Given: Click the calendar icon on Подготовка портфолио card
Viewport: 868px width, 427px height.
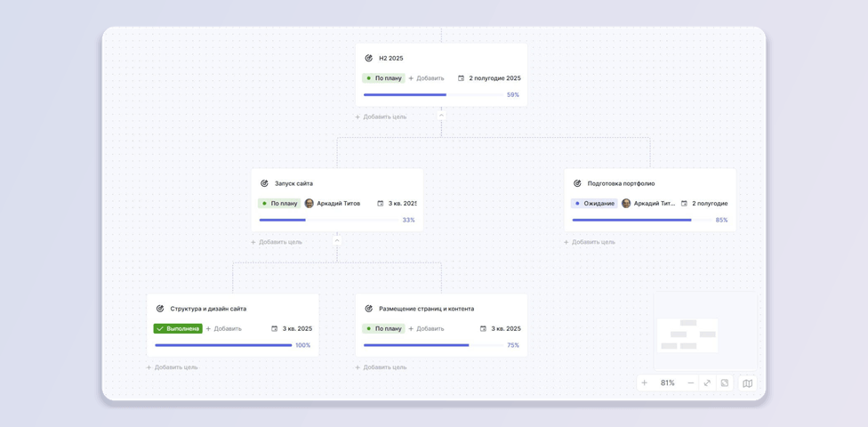Looking at the screenshot, I should coord(684,203).
